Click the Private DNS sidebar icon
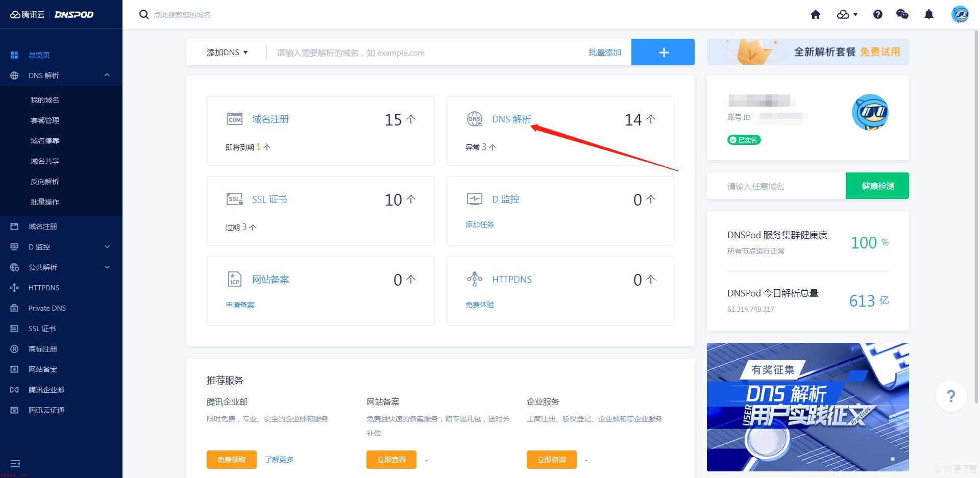 coord(14,308)
